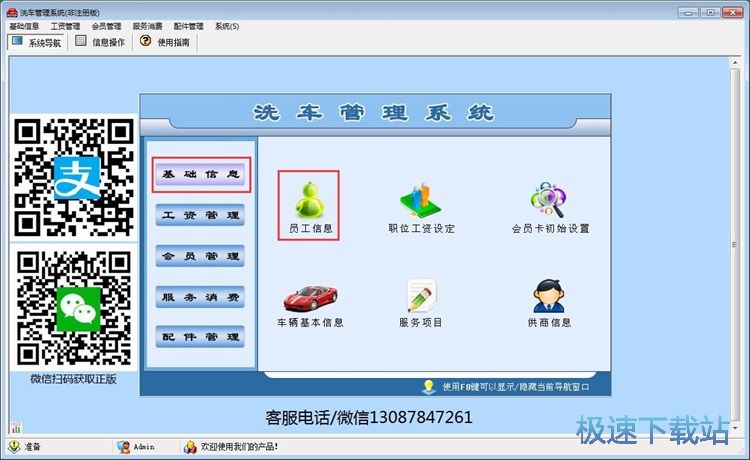The image size is (750, 460).
Task: Open the 会员管理 menu in menu bar
Action: [107, 26]
